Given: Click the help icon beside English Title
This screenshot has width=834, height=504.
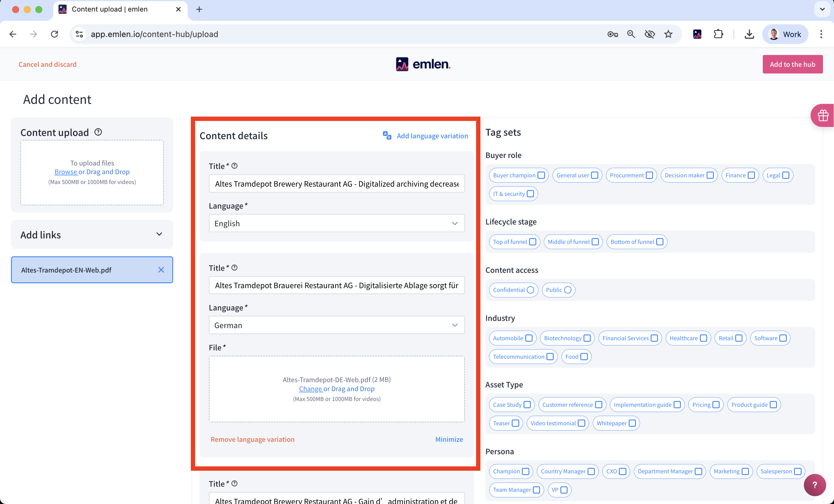Looking at the screenshot, I should point(235,166).
